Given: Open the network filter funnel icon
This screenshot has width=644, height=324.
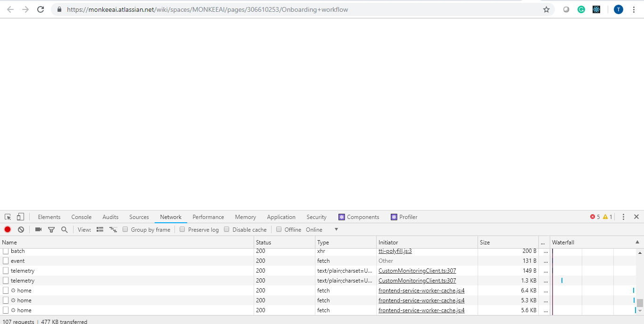Looking at the screenshot, I should 51,230.
